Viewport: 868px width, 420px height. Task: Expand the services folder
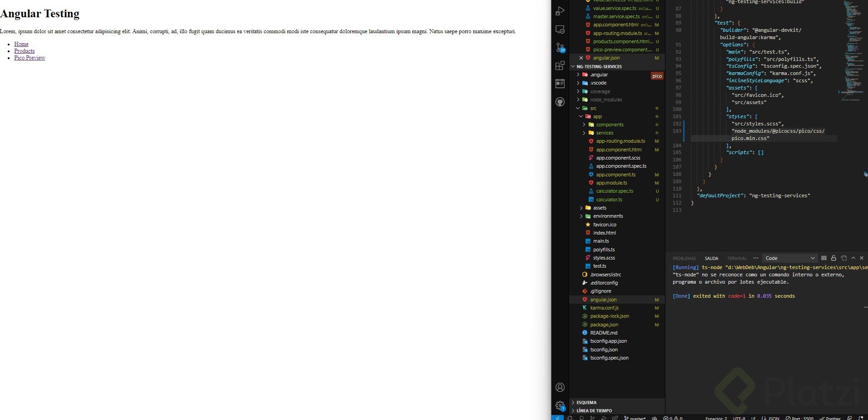(617, 133)
